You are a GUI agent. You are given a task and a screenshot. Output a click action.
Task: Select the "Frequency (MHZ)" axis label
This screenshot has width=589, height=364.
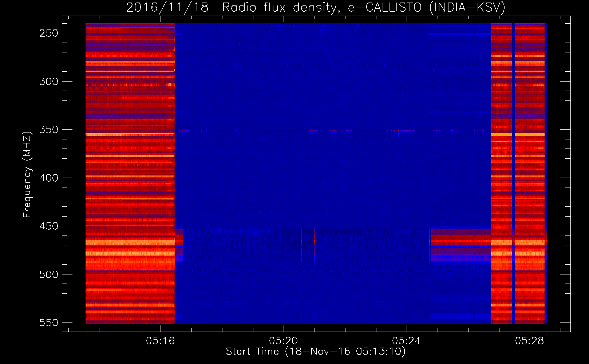27,175
